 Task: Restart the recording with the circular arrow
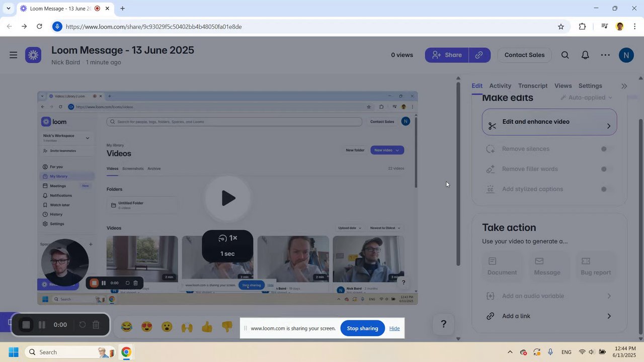(x=83, y=325)
